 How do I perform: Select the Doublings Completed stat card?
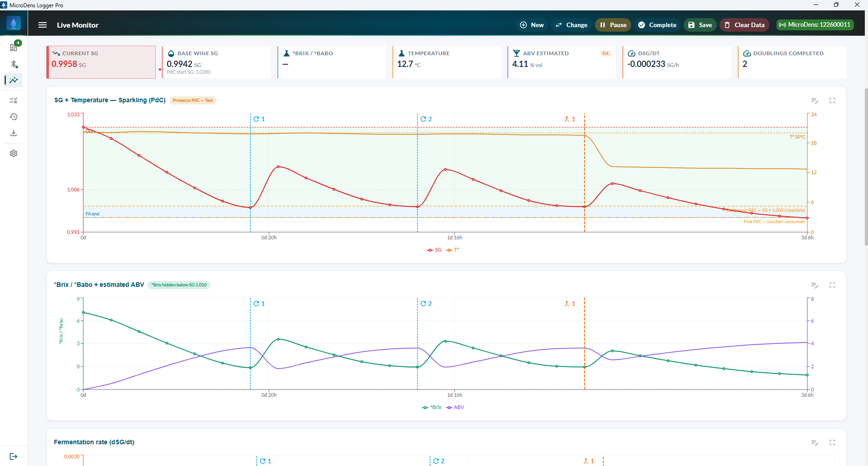[792, 62]
